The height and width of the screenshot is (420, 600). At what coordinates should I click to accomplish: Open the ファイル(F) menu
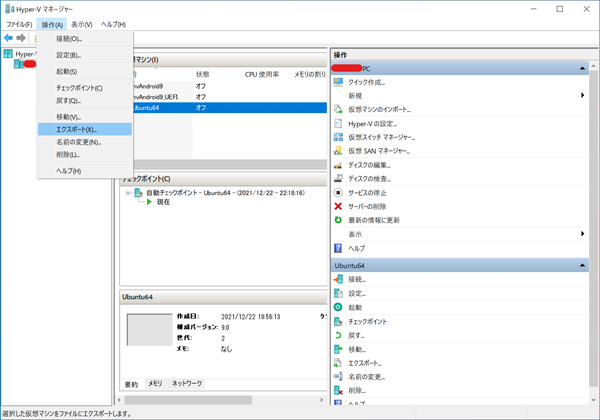[19, 24]
